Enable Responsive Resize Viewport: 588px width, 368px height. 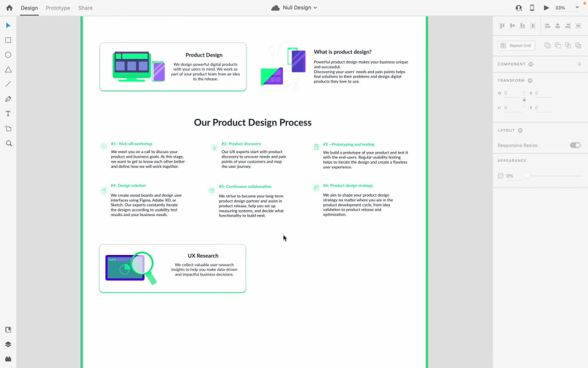coord(574,145)
